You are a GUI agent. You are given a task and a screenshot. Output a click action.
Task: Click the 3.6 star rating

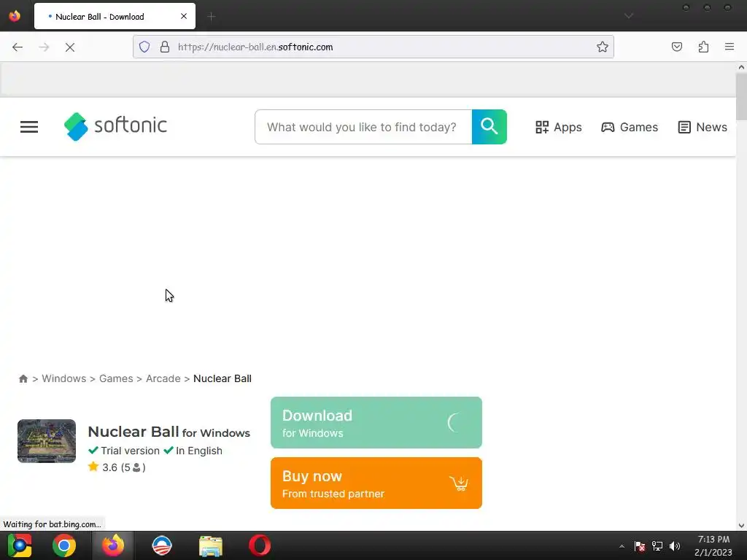point(117,467)
